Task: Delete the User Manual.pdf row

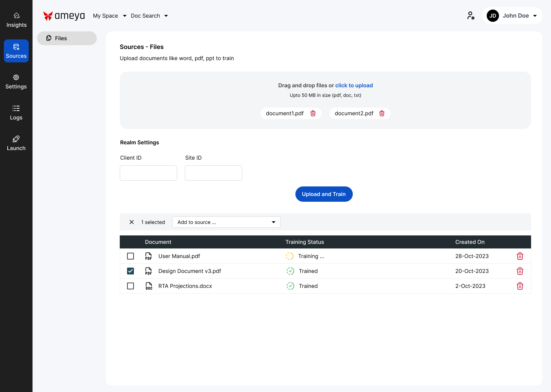Action: pos(520,256)
